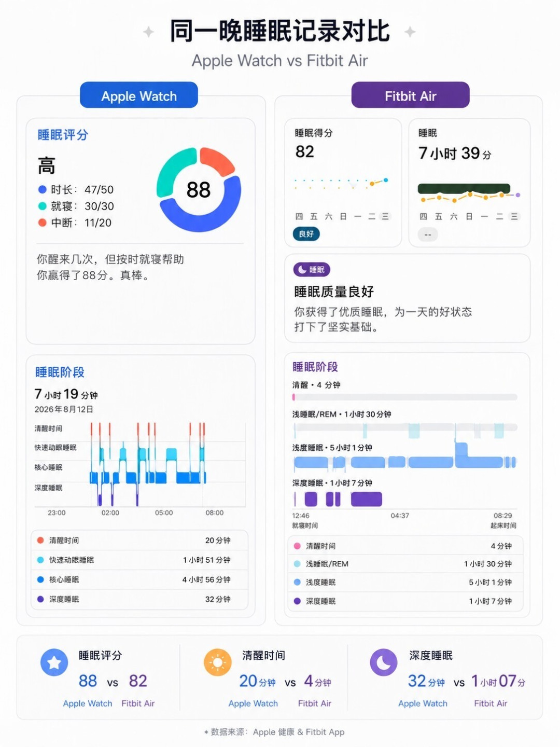The width and height of the screenshot is (560, 747).
Task: Click the 7小时19分钟 total sleep time
Action: click(x=66, y=394)
